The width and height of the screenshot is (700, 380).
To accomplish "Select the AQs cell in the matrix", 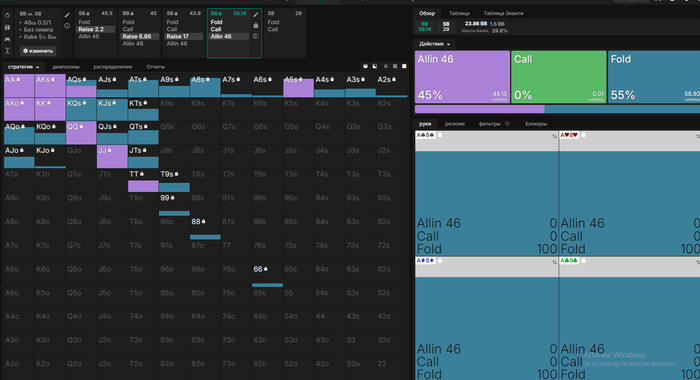I will 81,86.
